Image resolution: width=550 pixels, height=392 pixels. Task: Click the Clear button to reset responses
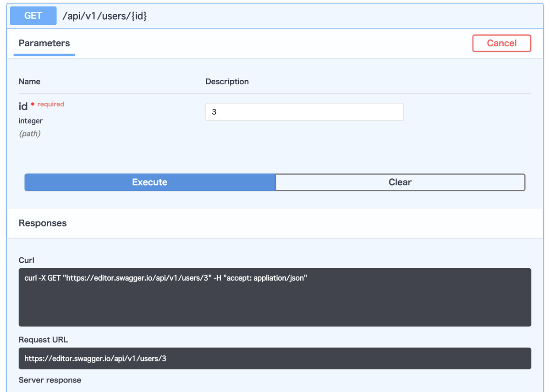400,182
